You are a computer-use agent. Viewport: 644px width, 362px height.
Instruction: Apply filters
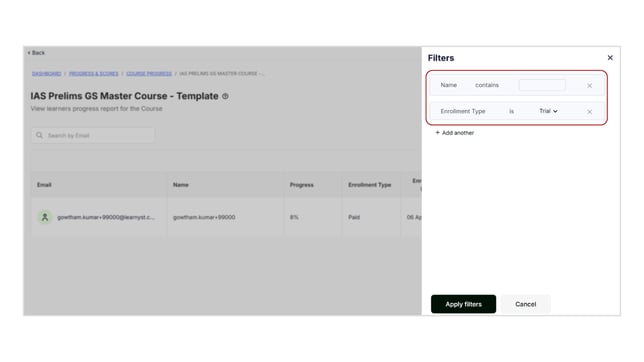[463, 304]
